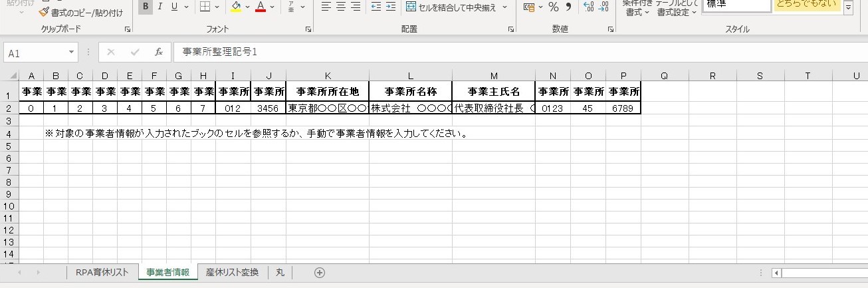Apply the percent style icon
The width and height of the screenshot is (868, 288).
[553, 7]
